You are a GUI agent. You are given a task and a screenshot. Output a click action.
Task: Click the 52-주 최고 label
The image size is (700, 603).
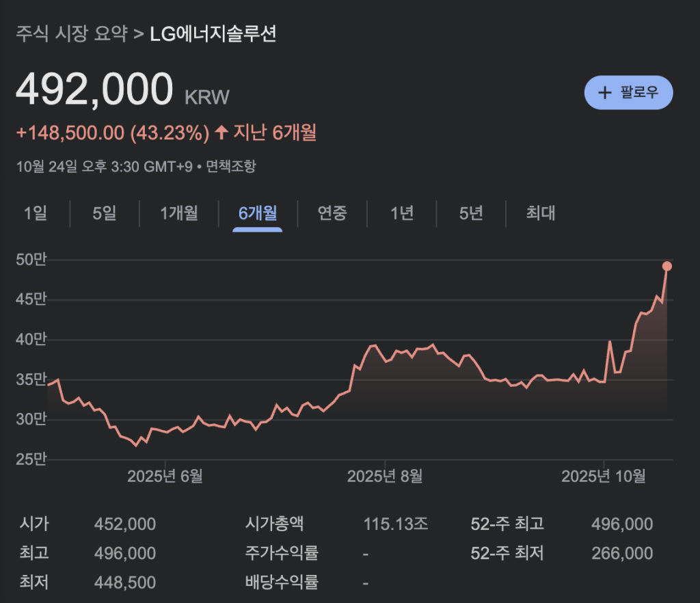[x=507, y=524]
